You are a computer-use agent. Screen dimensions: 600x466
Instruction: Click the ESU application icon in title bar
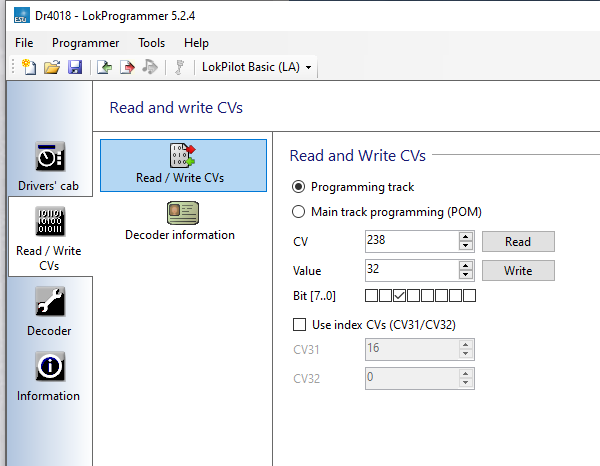[x=21, y=15]
